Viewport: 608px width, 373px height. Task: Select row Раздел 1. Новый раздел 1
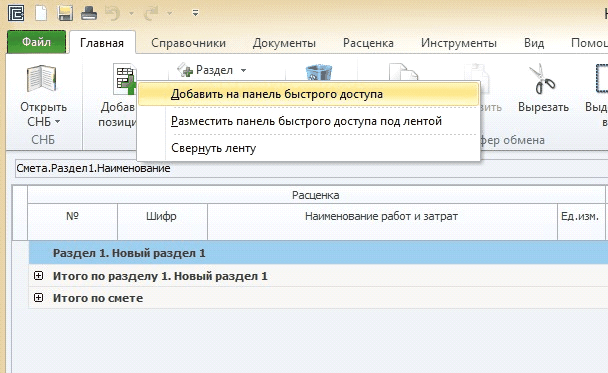(318, 253)
